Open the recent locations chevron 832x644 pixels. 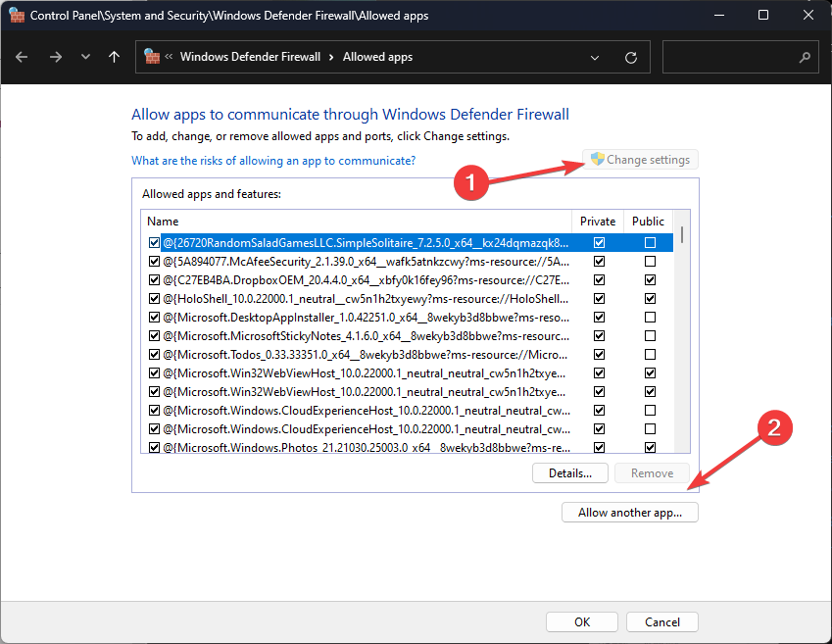pyautogui.click(x=85, y=57)
